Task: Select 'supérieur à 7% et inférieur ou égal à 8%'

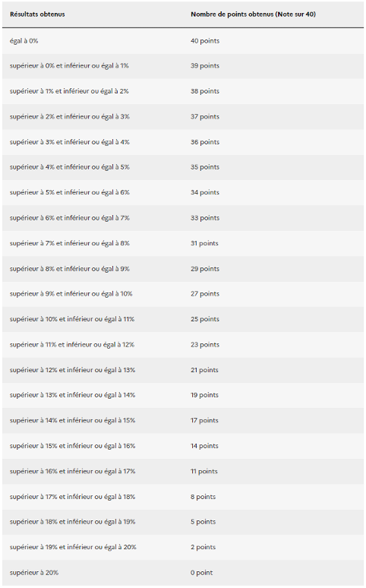Action: (x=69, y=243)
